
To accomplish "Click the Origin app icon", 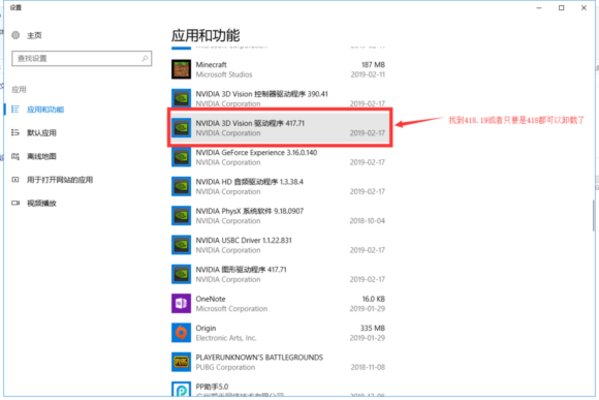I will click(181, 333).
